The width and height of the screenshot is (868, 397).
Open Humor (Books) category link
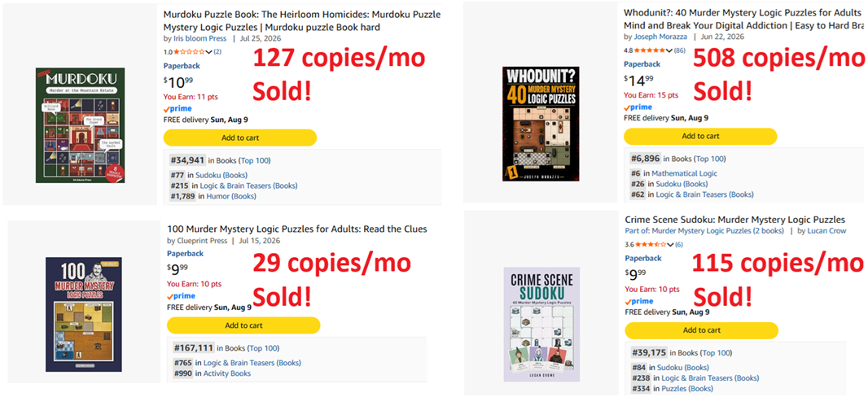[231, 196]
